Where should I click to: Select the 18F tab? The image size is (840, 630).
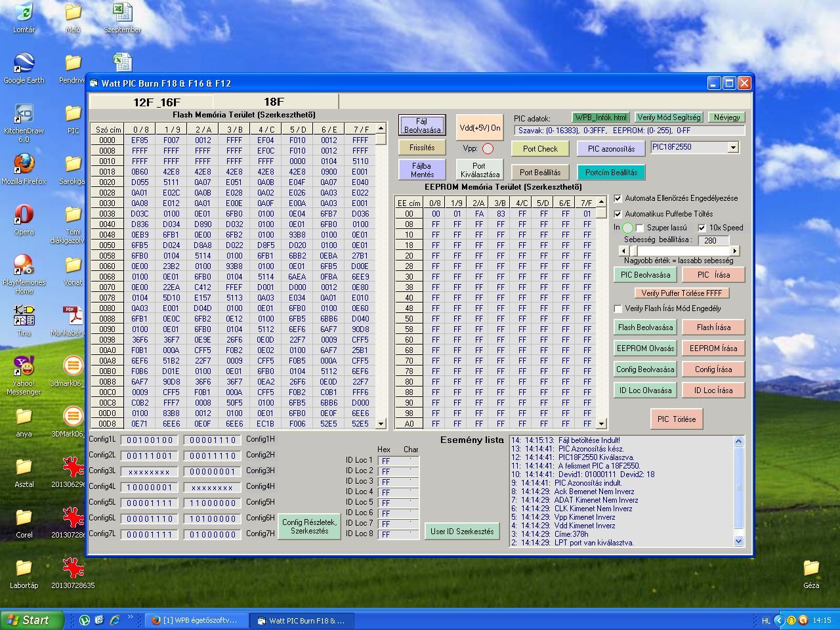[x=274, y=102]
